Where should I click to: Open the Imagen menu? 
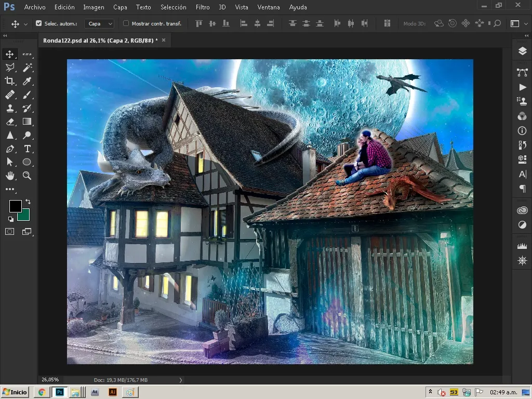point(94,7)
